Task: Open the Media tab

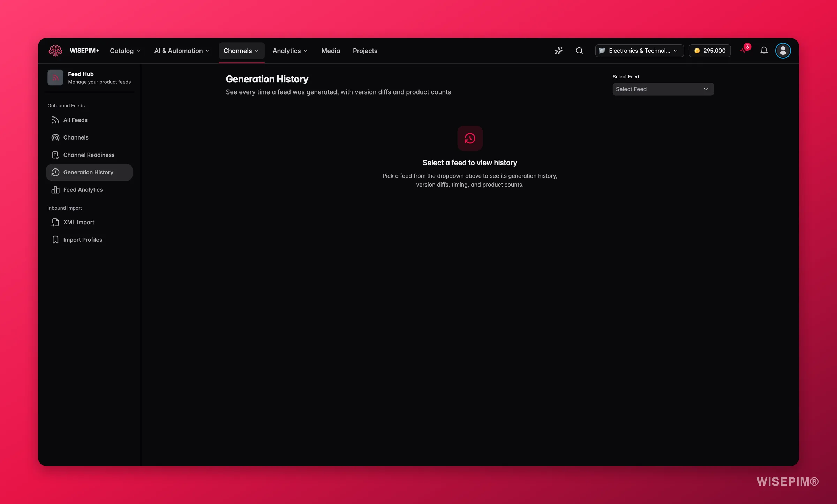Action: click(x=330, y=51)
